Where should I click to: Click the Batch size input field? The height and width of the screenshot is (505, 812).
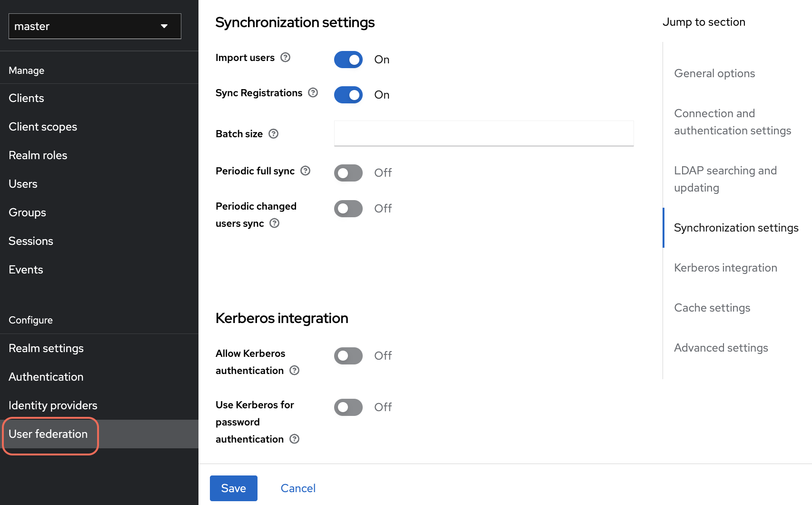(x=484, y=133)
